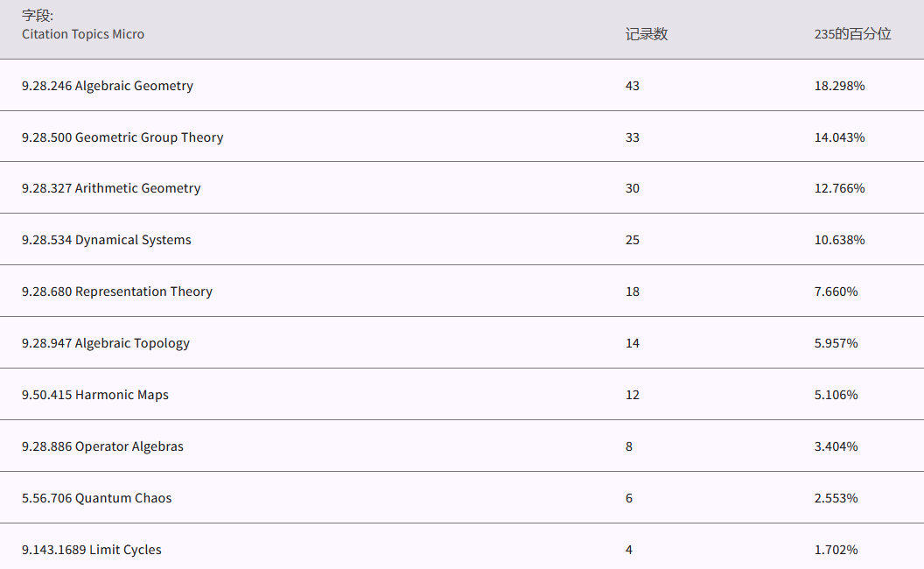The image size is (924, 569).
Task: Click the 记录数 column header
Action: pyautogui.click(x=647, y=34)
